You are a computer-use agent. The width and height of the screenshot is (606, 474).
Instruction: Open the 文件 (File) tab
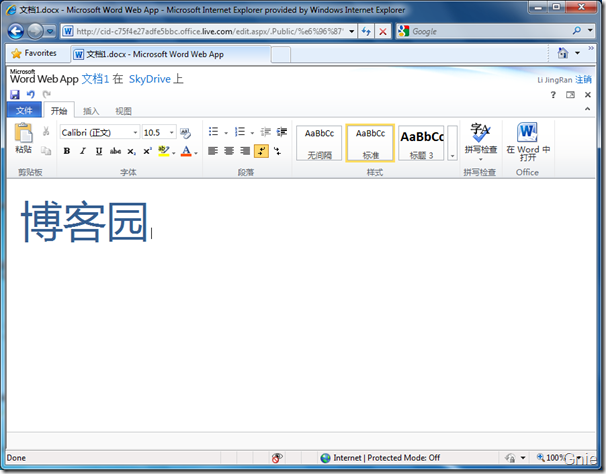(x=24, y=111)
